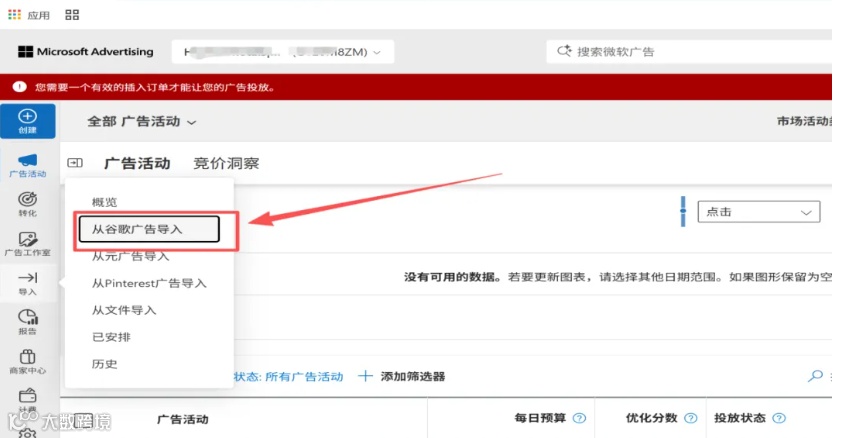Select 已安排 in the import menu
Image resolution: width=849 pixels, height=438 pixels.
[111, 337]
